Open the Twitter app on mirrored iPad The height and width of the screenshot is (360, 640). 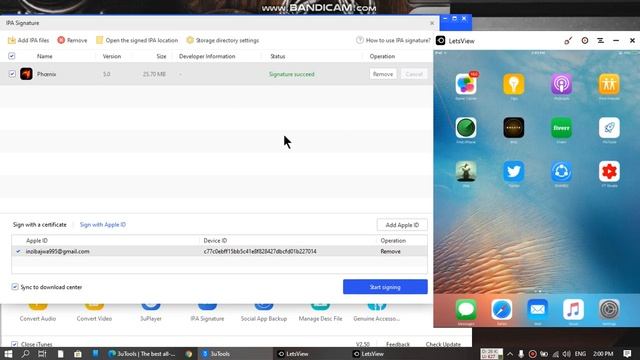[514, 171]
